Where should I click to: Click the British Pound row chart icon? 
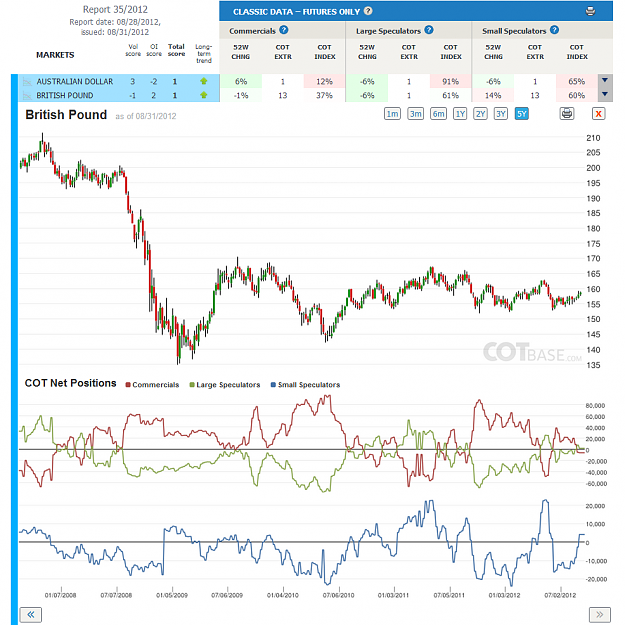[x=27, y=96]
